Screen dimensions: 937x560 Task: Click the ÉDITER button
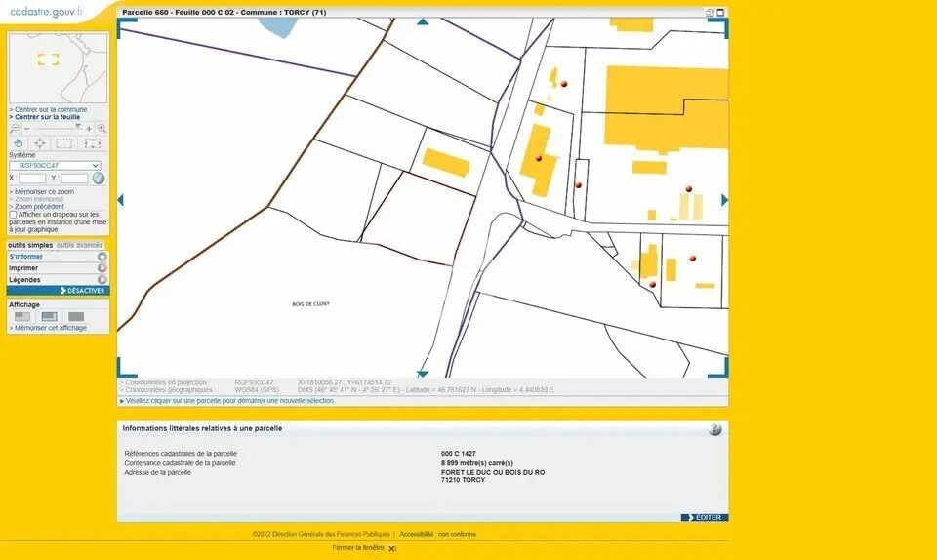[705, 518]
